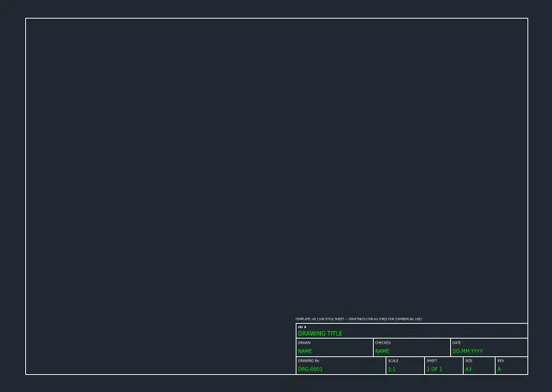Select the TEMPLATE note above title block
This screenshot has width=552, height=392.
point(358,319)
